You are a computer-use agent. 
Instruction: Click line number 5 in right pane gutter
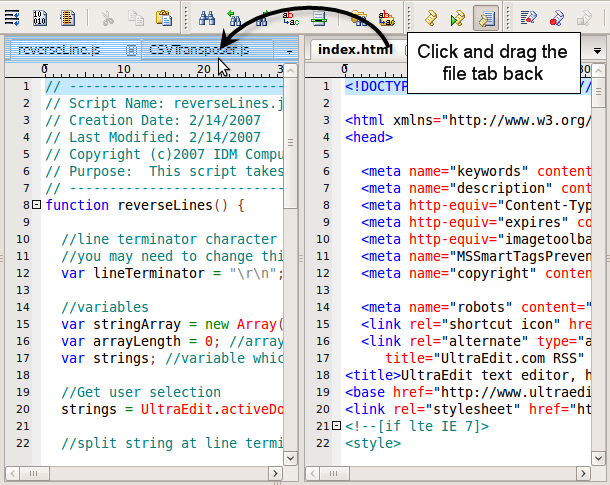[326, 154]
